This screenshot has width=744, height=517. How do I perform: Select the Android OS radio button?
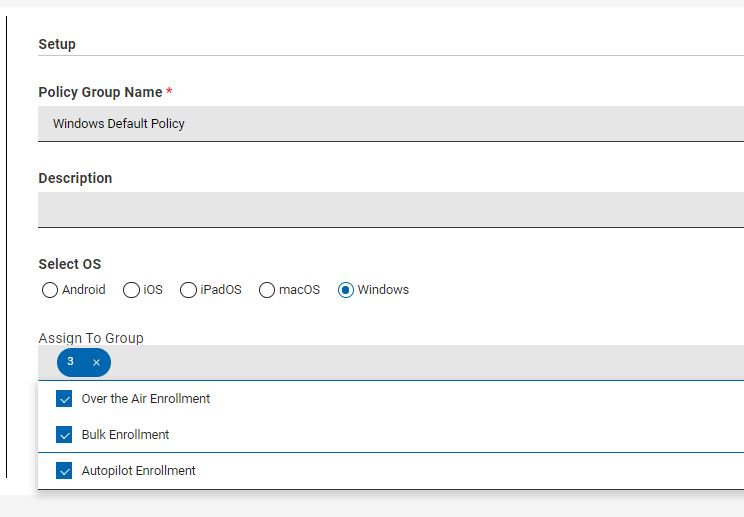[50, 290]
